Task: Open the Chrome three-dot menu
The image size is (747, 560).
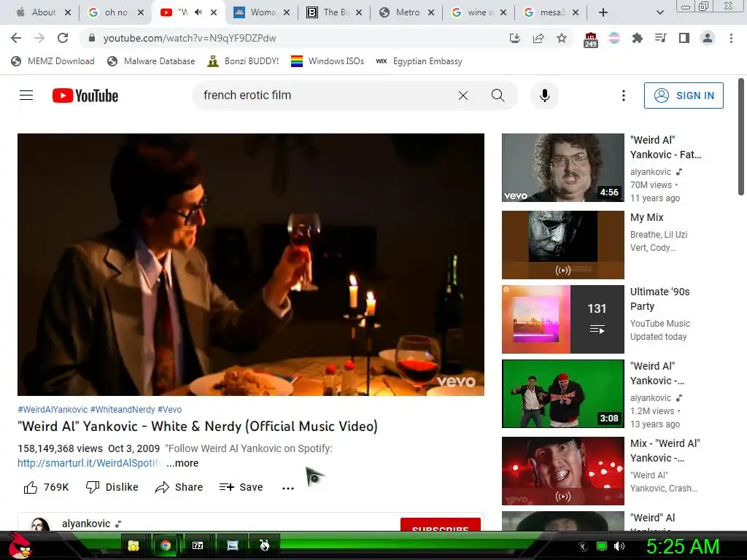Action: (731, 38)
